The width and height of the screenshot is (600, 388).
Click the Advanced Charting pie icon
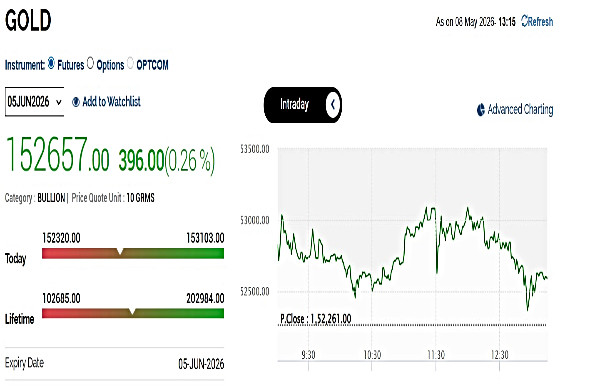[x=481, y=110]
